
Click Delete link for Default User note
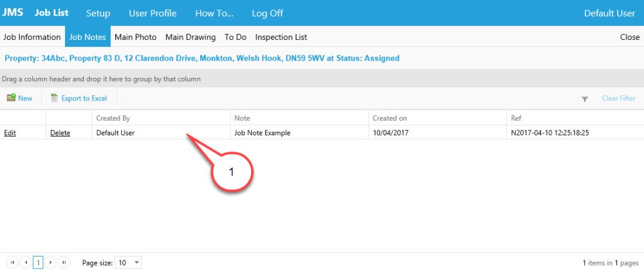tap(60, 133)
